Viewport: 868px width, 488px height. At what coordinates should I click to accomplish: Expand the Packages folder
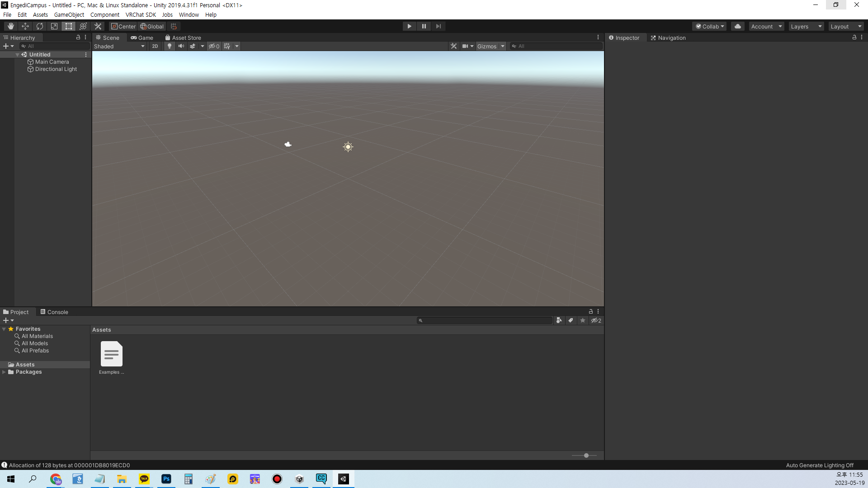click(4, 372)
